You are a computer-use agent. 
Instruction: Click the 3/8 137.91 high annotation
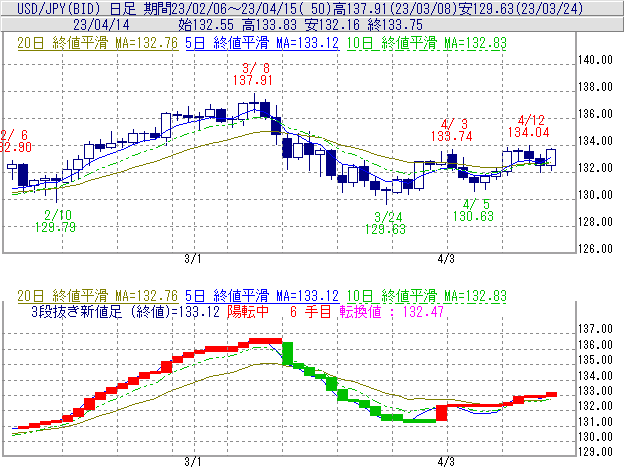[x=253, y=74]
